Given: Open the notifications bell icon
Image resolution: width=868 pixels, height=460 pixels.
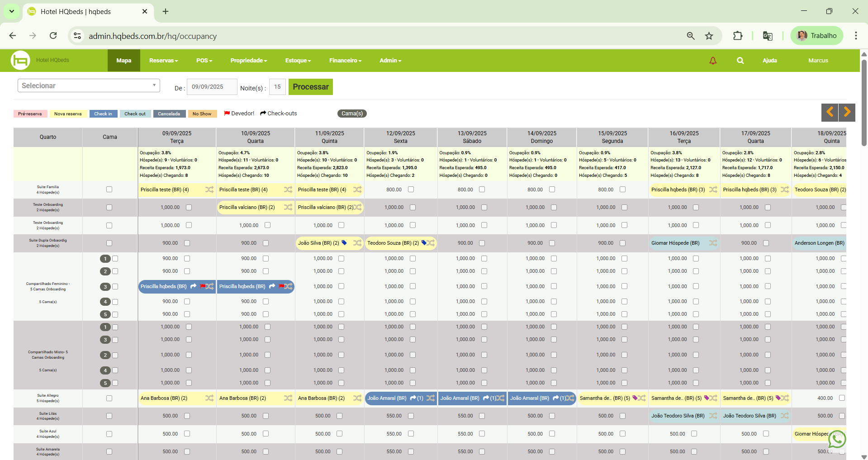Looking at the screenshot, I should pos(713,60).
